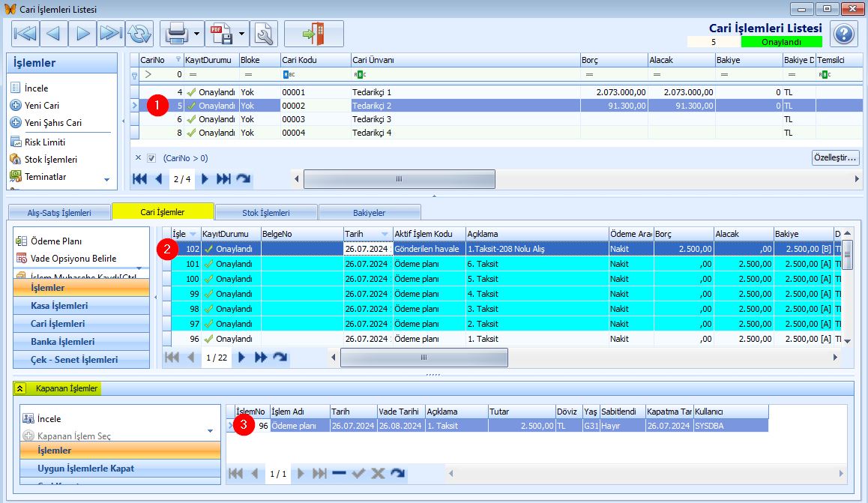Expand more items in the Kapanan İşlemler menu
This screenshot has width=868, height=503.
tap(211, 431)
